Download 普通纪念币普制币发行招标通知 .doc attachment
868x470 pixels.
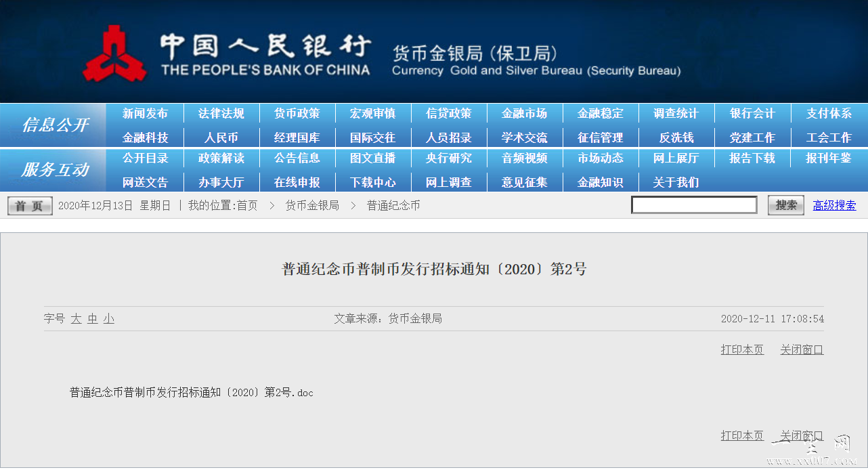(x=192, y=392)
